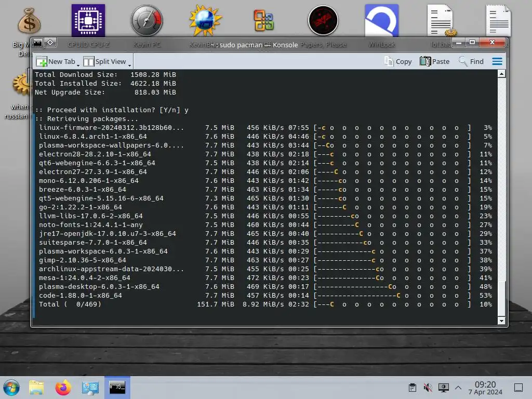
Task: Open the rightmost text document desktop icon
Action: click(498, 20)
